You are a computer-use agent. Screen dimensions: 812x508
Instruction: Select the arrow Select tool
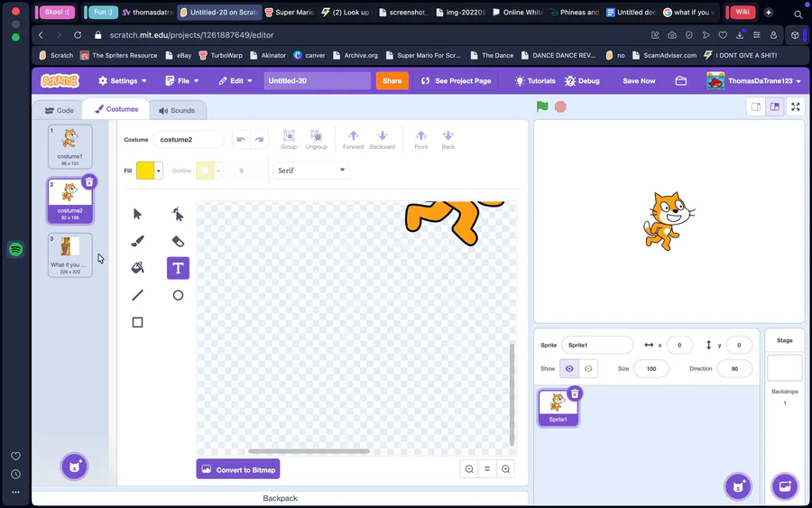(137, 214)
